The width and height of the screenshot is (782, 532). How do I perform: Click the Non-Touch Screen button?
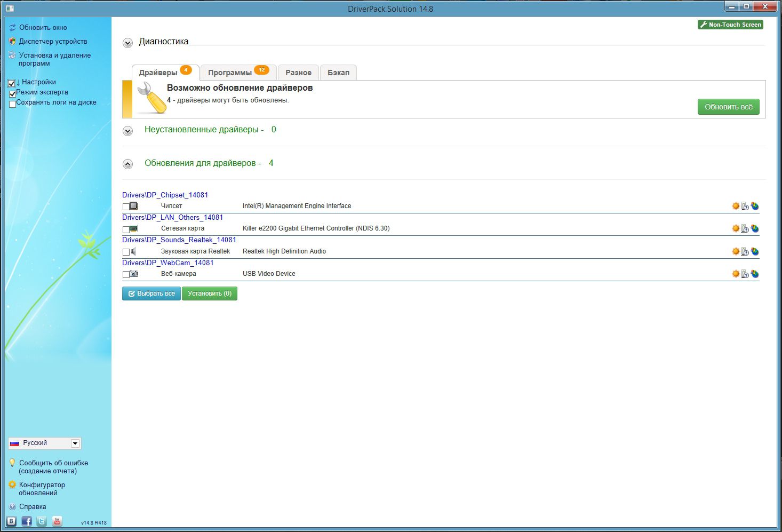click(730, 25)
